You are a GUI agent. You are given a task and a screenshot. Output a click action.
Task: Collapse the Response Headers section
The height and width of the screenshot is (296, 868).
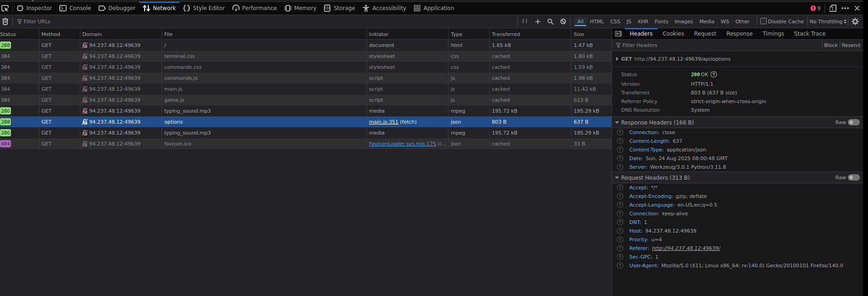(x=617, y=123)
